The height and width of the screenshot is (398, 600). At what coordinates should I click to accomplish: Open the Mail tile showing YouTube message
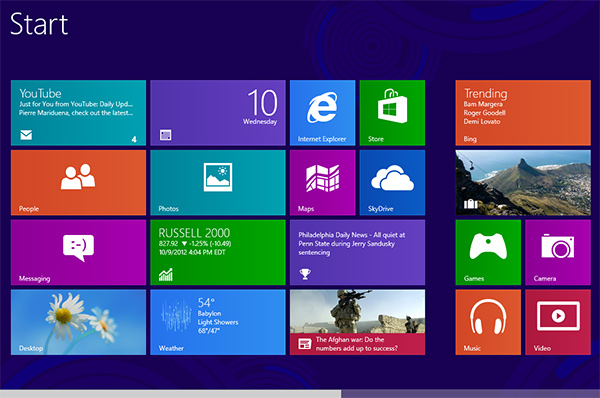click(78, 113)
